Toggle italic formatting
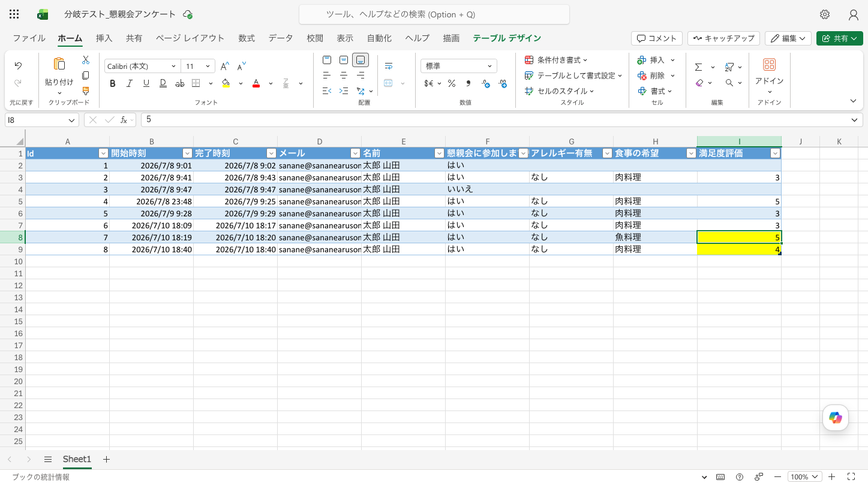Image resolution: width=868 pixels, height=483 pixels. [x=130, y=83]
